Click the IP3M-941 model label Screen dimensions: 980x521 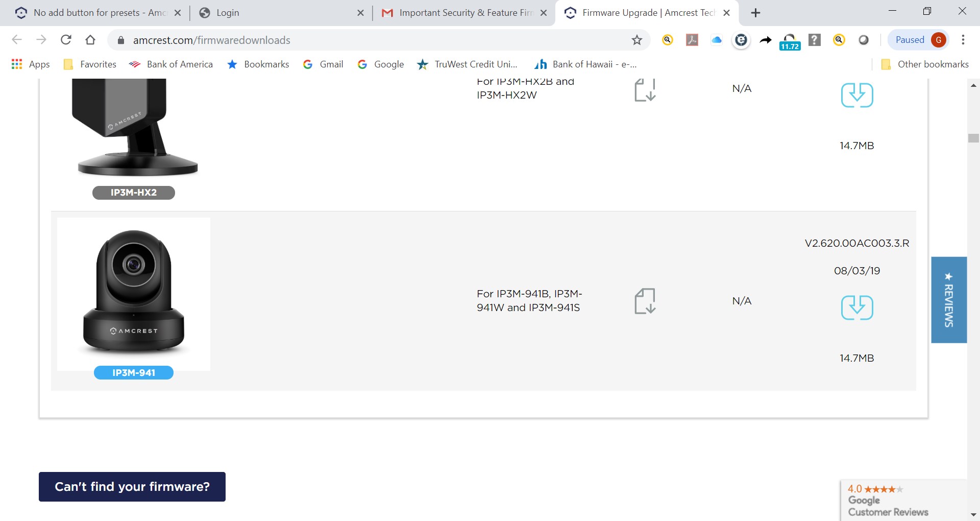(x=134, y=373)
